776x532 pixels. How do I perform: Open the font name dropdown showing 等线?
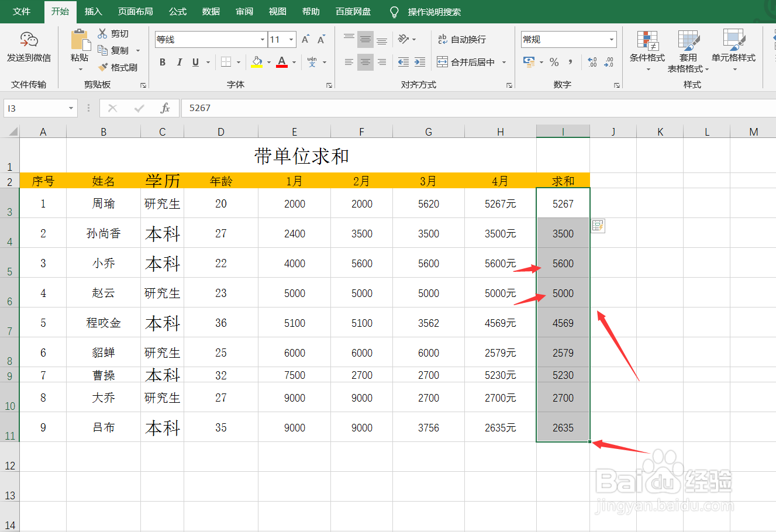[x=261, y=39]
